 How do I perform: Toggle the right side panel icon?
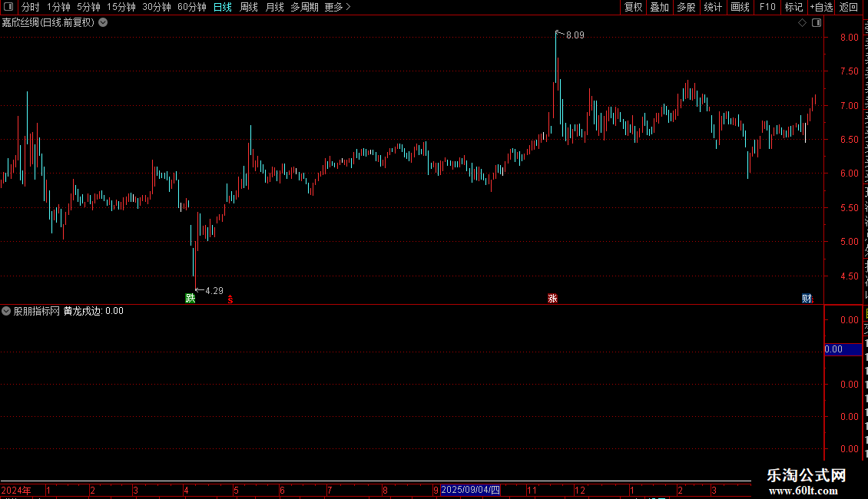click(x=817, y=23)
